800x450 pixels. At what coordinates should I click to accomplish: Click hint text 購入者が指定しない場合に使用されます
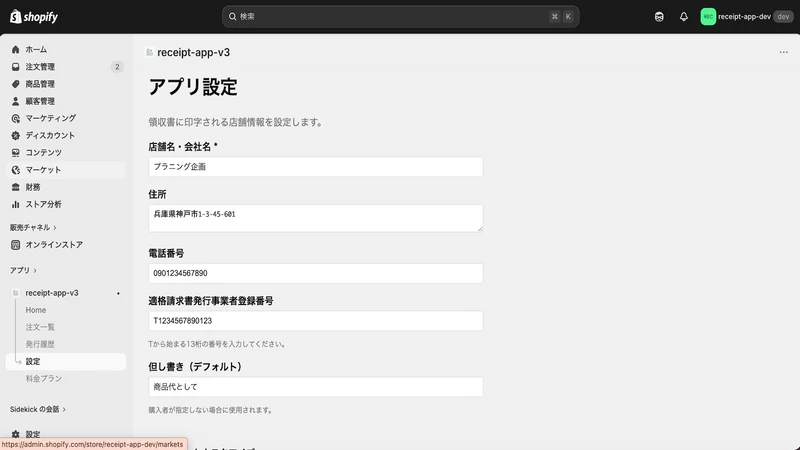click(210, 410)
